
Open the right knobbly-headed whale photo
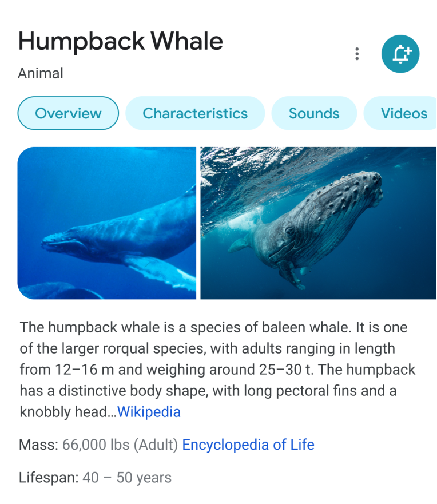[x=319, y=223]
